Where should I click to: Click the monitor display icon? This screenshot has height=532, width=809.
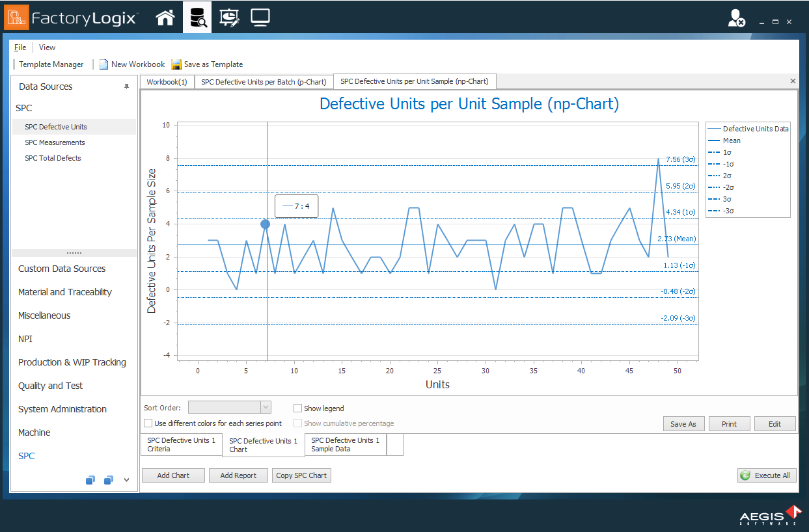pos(260,18)
